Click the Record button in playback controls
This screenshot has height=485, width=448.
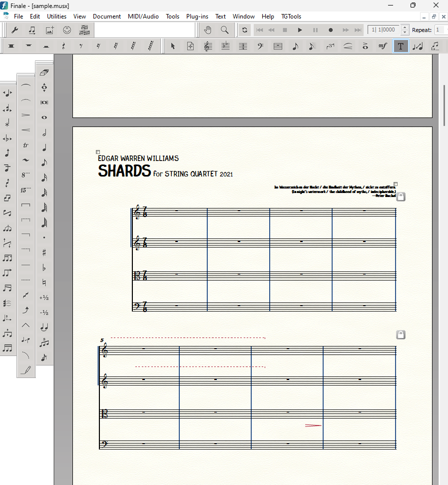[x=331, y=30]
